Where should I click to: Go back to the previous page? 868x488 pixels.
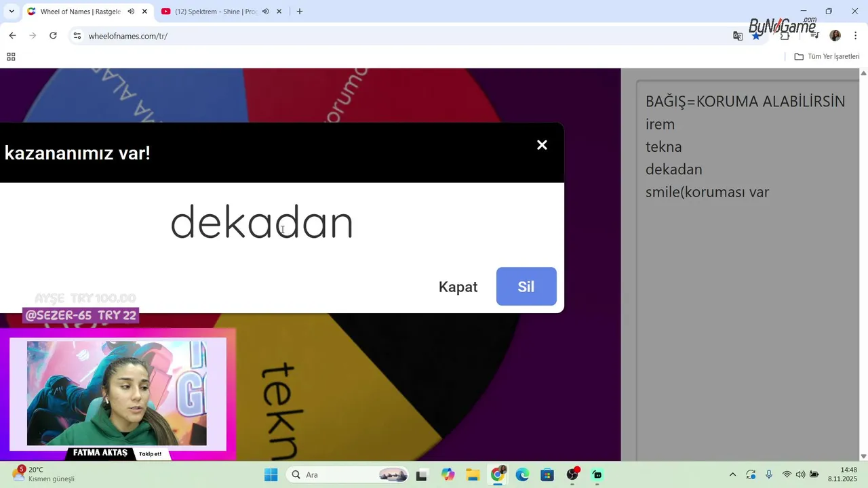pos(12,36)
